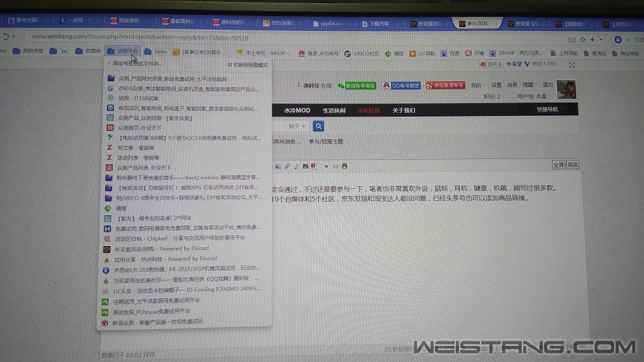
Task: Open the dropdown arrow next to the lightning icon
Action: (601, 40)
